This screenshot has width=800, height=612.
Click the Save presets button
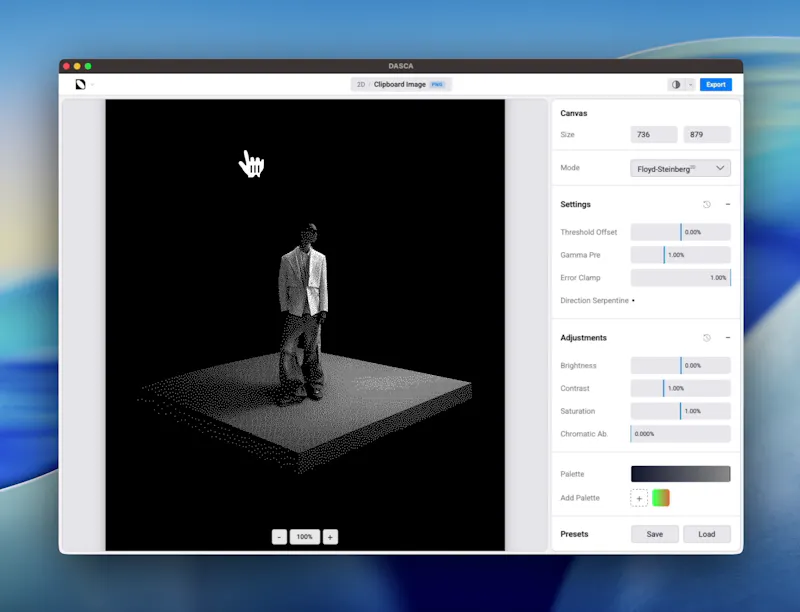pyautogui.click(x=655, y=534)
